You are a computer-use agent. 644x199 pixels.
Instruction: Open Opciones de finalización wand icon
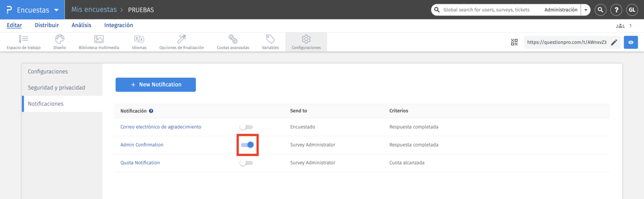(x=182, y=39)
